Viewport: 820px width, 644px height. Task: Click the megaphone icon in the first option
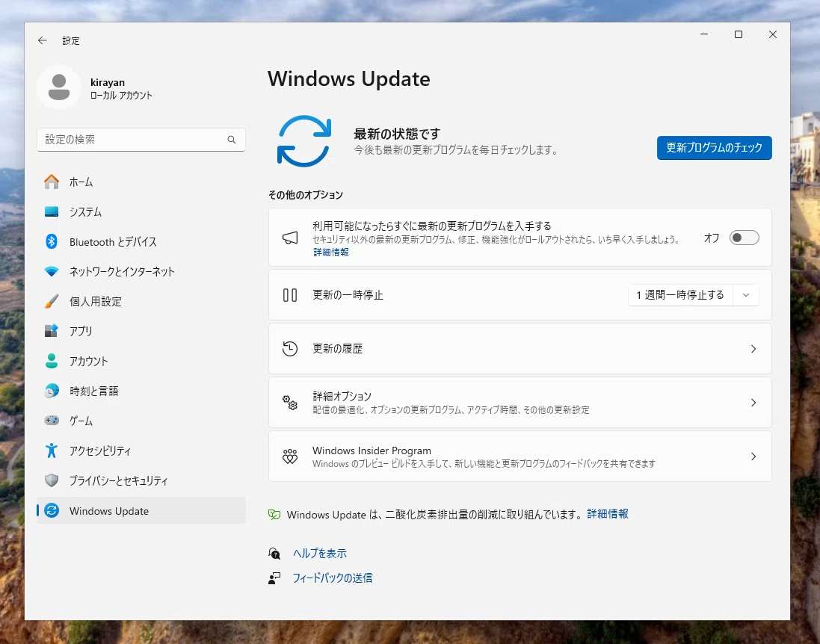tap(290, 238)
